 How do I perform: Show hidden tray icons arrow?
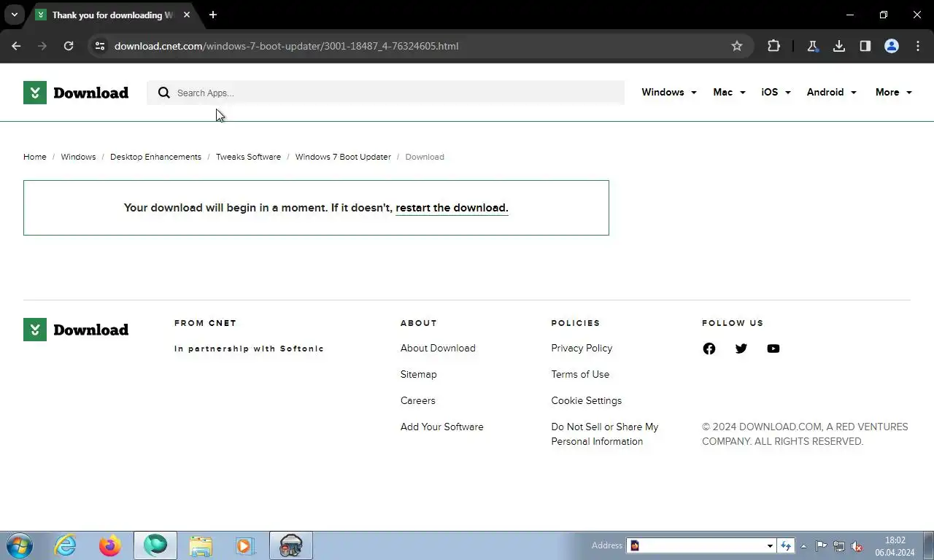(x=803, y=545)
